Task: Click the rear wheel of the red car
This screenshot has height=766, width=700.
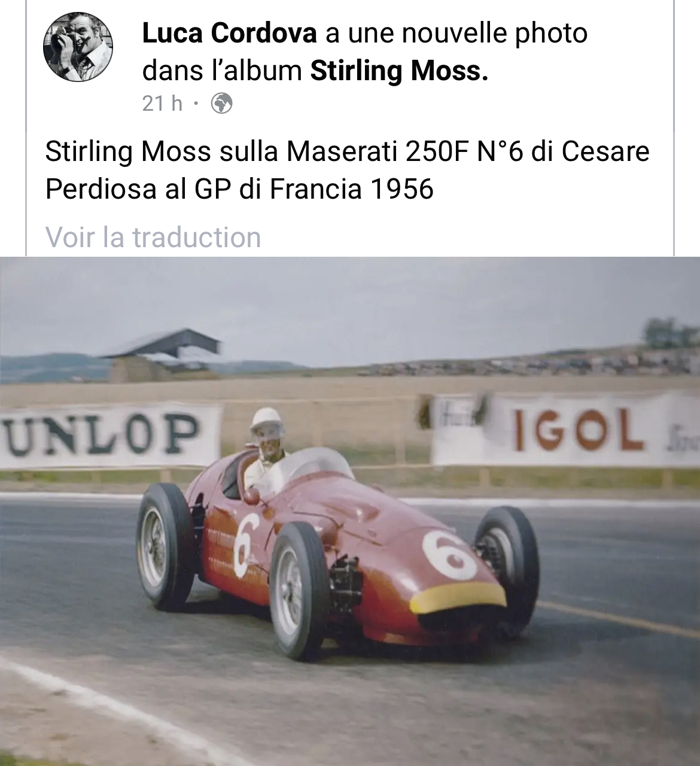Action: pos(165,546)
